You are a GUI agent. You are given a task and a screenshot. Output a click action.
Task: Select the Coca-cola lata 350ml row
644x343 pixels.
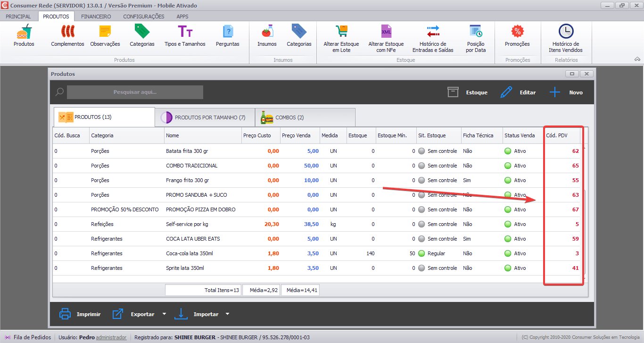[316, 253]
